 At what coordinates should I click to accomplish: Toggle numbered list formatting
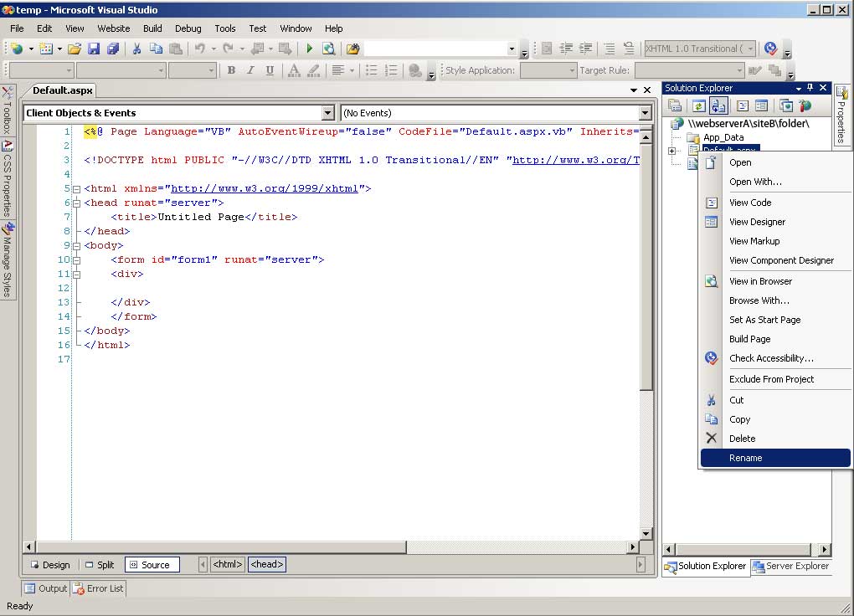(390, 70)
